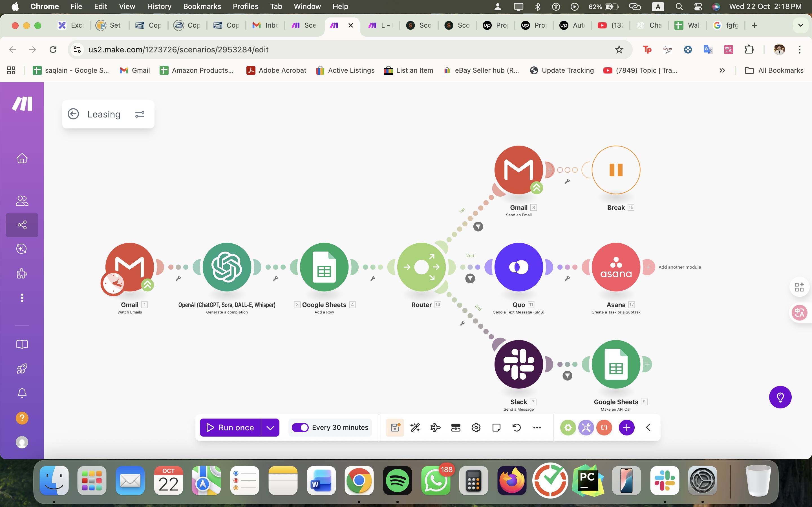Toggle the Every 30 minutes scheduling switch

pos(300,427)
